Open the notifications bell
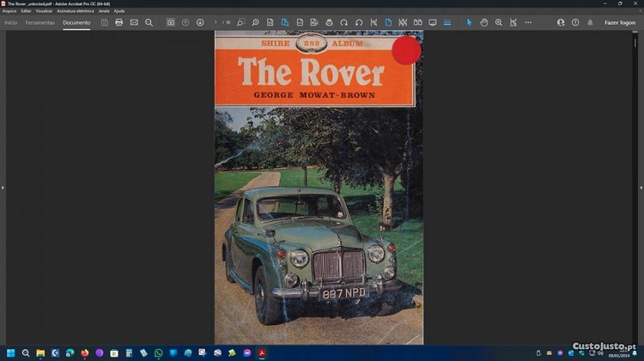The width and height of the screenshot is (644, 361). pyautogui.click(x=590, y=22)
